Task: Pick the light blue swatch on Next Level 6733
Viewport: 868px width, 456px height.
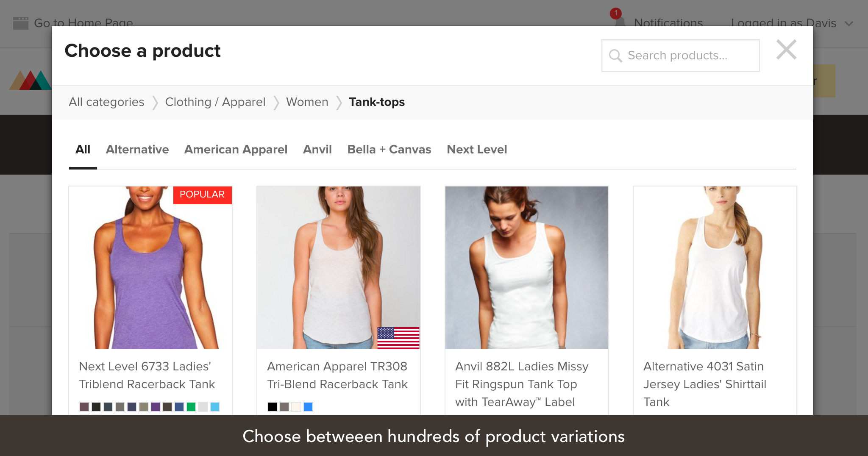Action: [x=215, y=407]
